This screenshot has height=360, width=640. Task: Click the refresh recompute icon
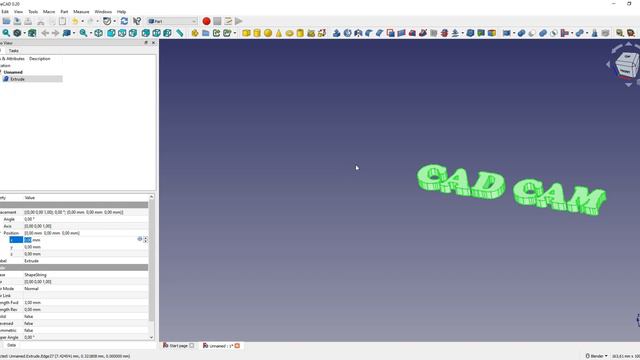(x=124, y=21)
